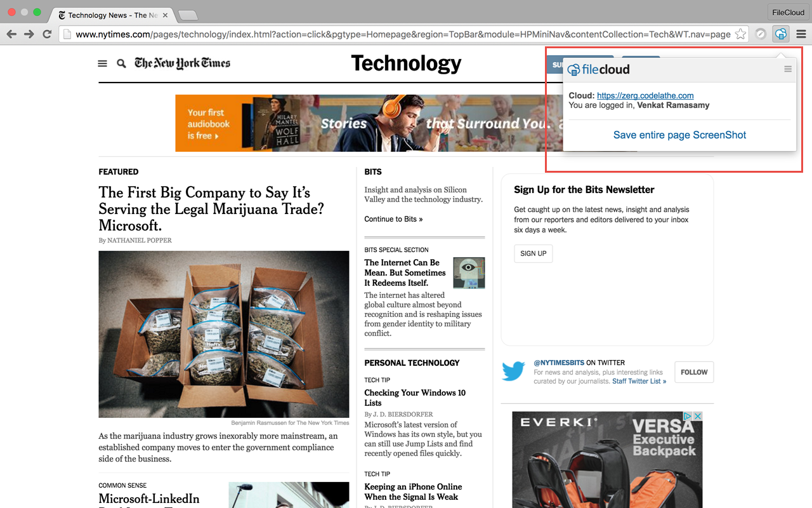Open a new tab with the tab button
This screenshot has width=812, height=508.
coord(188,15)
